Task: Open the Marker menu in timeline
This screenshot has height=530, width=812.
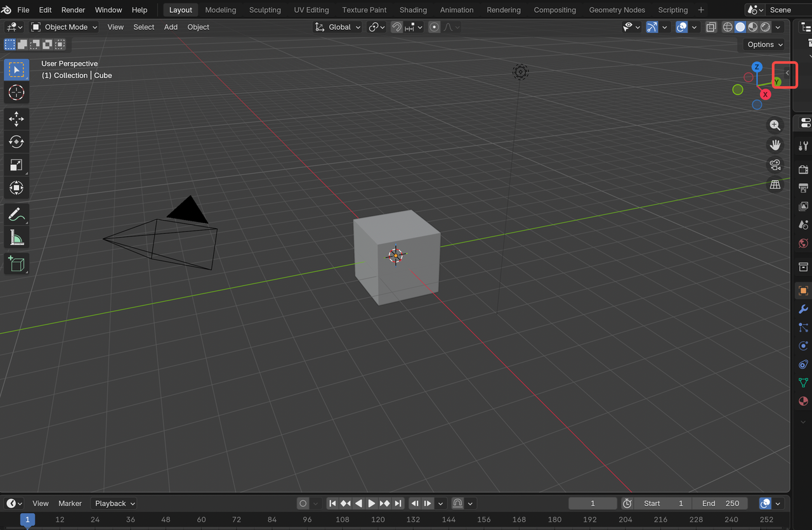Action: [70, 503]
